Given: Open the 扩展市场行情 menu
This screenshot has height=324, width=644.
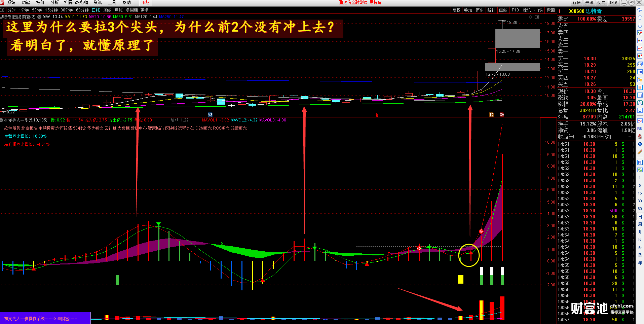Looking at the screenshot, I should tap(76, 2).
